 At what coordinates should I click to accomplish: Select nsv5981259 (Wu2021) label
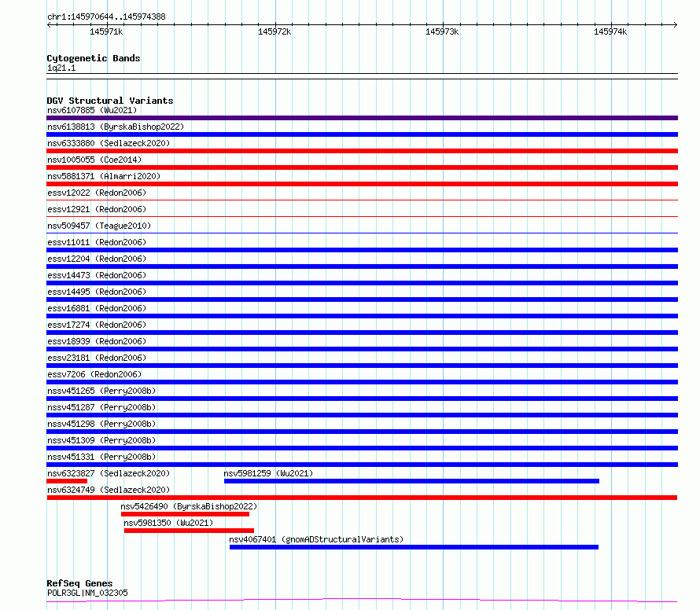pyautogui.click(x=268, y=473)
